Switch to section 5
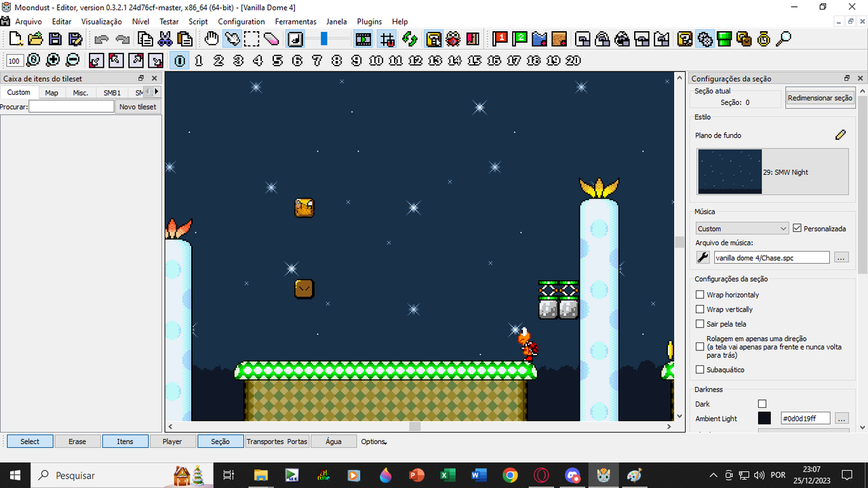Viewport: 868px width, 488px height. [x=277, y=60]
